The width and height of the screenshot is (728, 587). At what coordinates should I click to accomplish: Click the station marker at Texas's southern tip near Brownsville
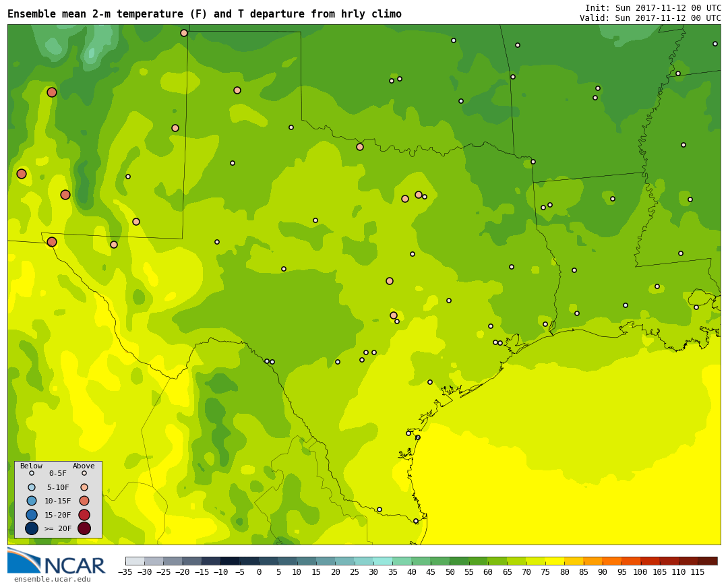coord(416,521)
